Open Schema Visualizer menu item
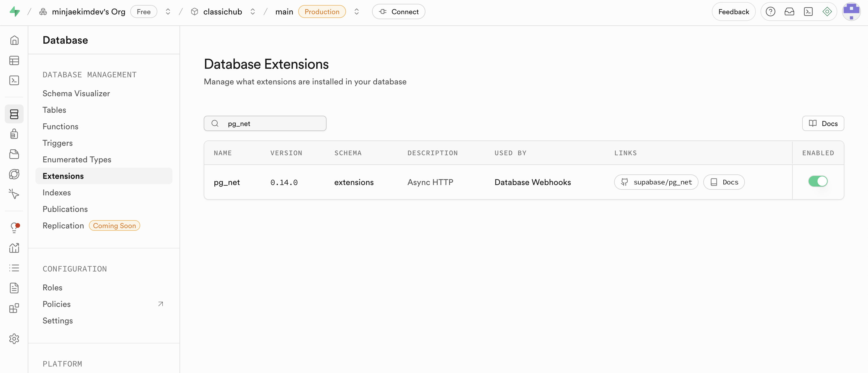Screen dimensions: 868x373 pos(76,94)
